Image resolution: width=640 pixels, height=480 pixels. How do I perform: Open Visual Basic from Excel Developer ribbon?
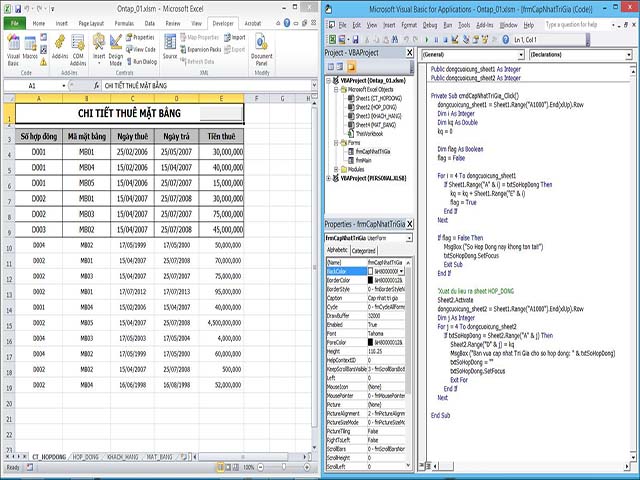pyautogui.click(x=13, y=50)
